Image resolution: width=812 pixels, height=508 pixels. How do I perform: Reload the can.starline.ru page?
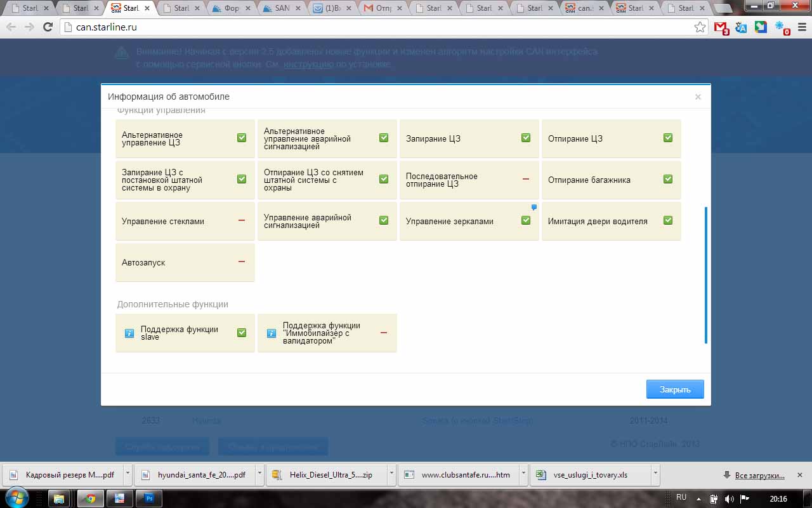point(48,27)
